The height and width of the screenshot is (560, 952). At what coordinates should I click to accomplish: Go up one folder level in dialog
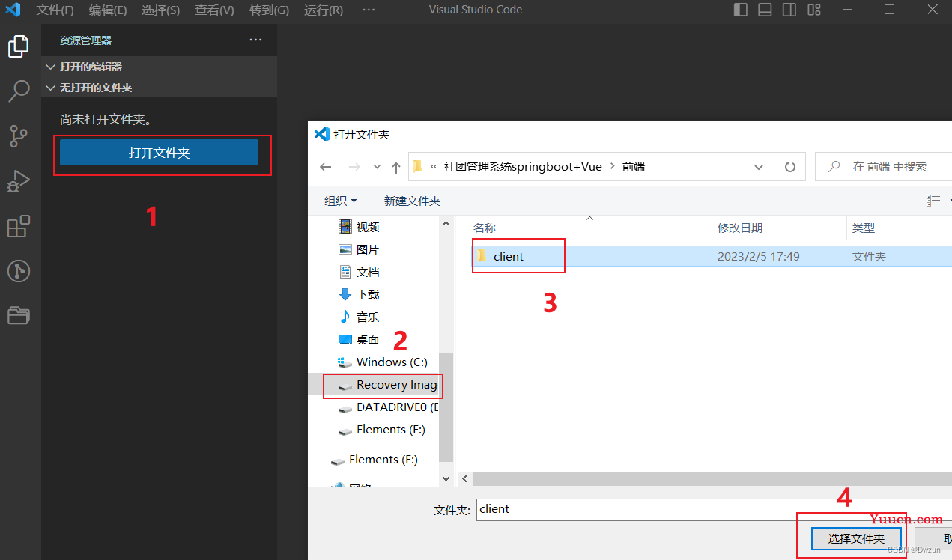(396, 167)
